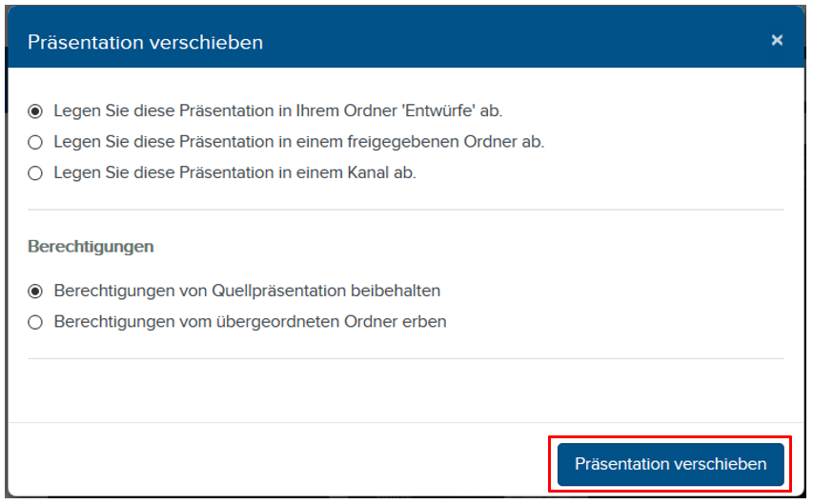Pick the 'in einem Kanal' radio circle
This screenshot has width=813, height=504.
(x=35, y=173)
